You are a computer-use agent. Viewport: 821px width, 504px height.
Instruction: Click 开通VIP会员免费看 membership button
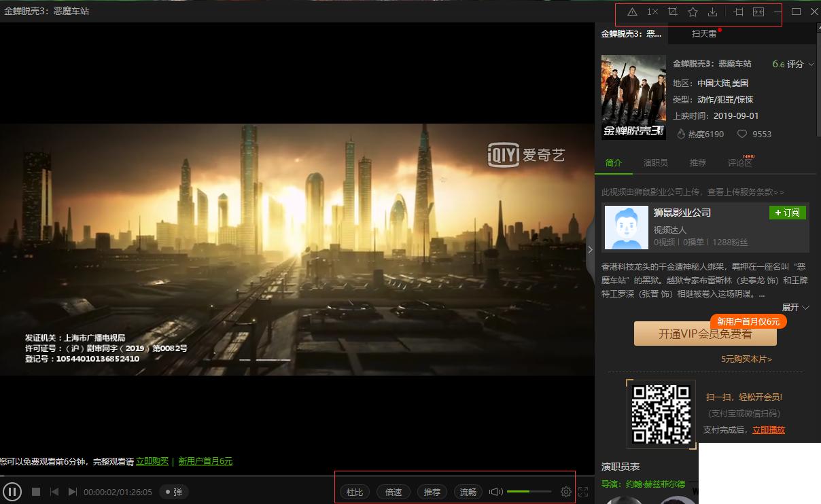[x=705, y=334]
